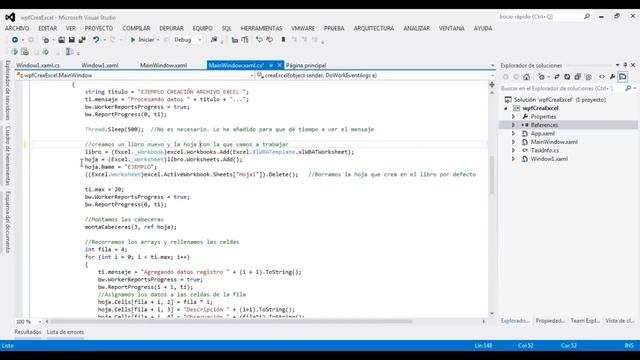The width and height of the screenshot is (640, 360).
Task: Switch to the Window1.xaml.cs tab
Action: 38,65
